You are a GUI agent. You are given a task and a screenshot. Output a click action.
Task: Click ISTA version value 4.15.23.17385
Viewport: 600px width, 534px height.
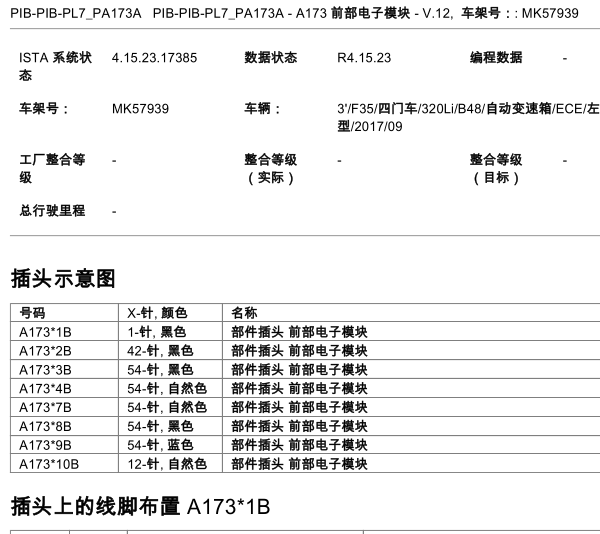tap(154, 58)
